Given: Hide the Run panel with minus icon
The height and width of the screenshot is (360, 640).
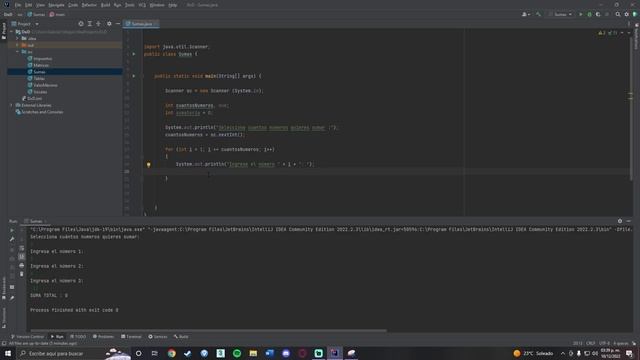Looking at the screenshot, I should 628,221.
